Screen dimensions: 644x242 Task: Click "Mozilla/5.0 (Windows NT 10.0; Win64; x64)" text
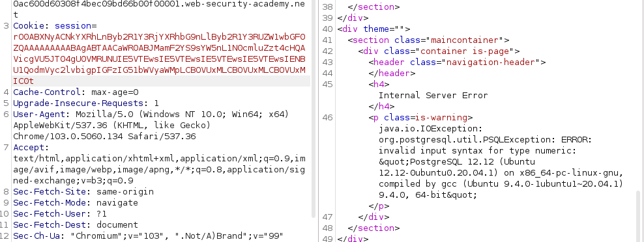(182, 114)
